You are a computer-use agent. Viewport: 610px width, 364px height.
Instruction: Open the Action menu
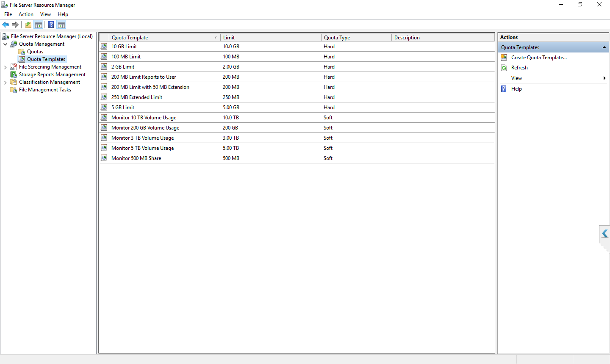pos(26,14)
